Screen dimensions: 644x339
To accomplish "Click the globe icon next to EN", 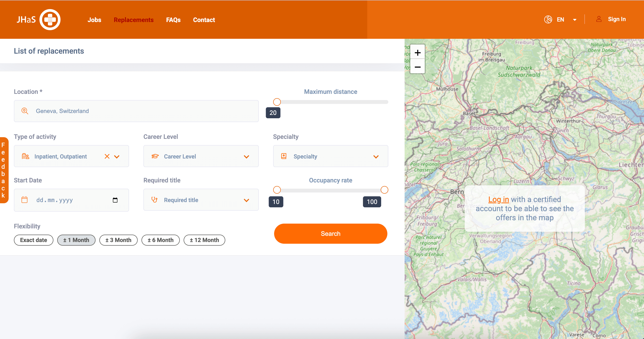I will coord(548,19).
